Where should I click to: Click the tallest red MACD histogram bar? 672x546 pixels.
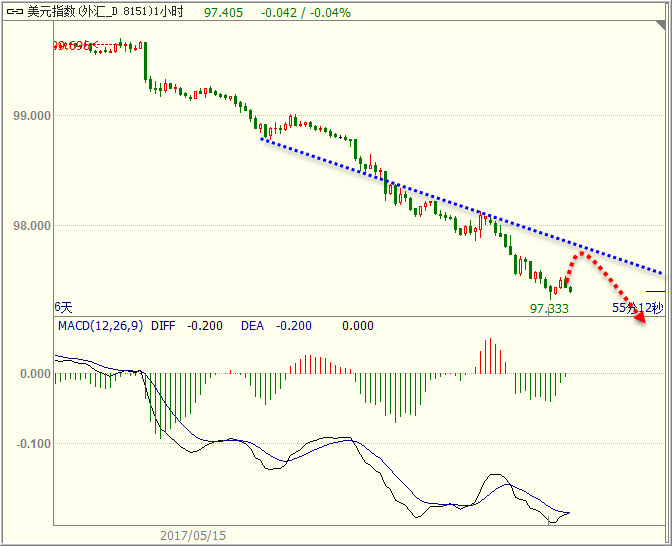pyautogui.click(x=490, y=356)
